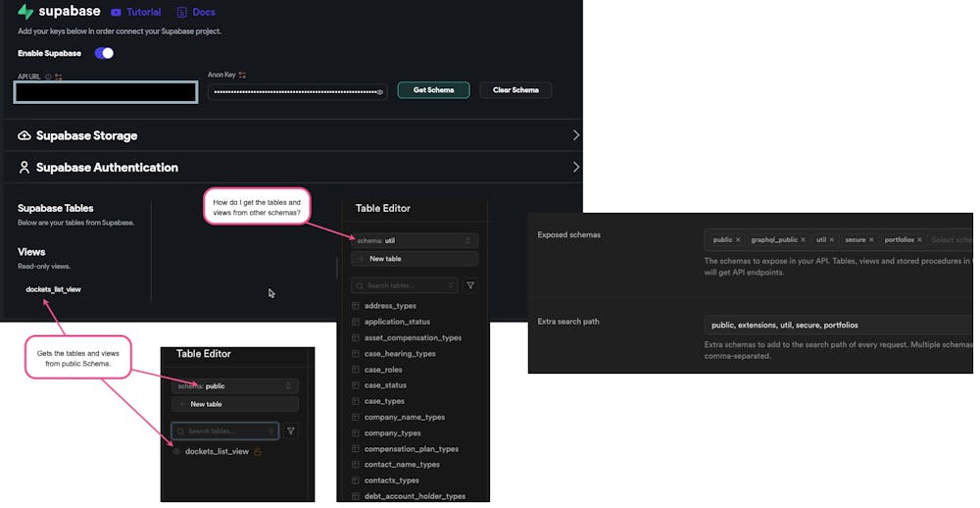Expand the Supabase Storage section

575,135
